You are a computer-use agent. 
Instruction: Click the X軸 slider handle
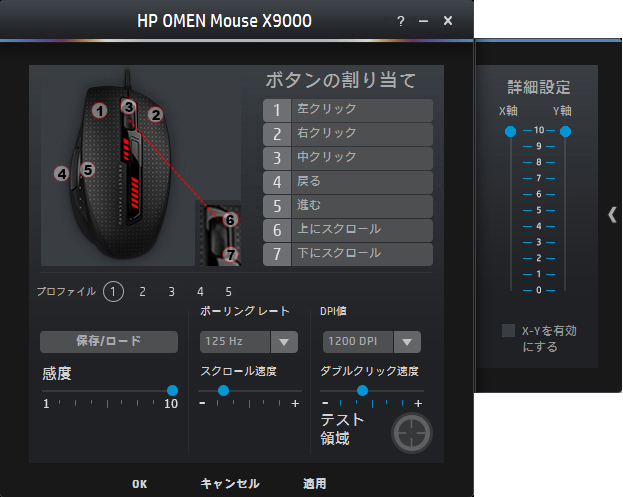(511, 131)
